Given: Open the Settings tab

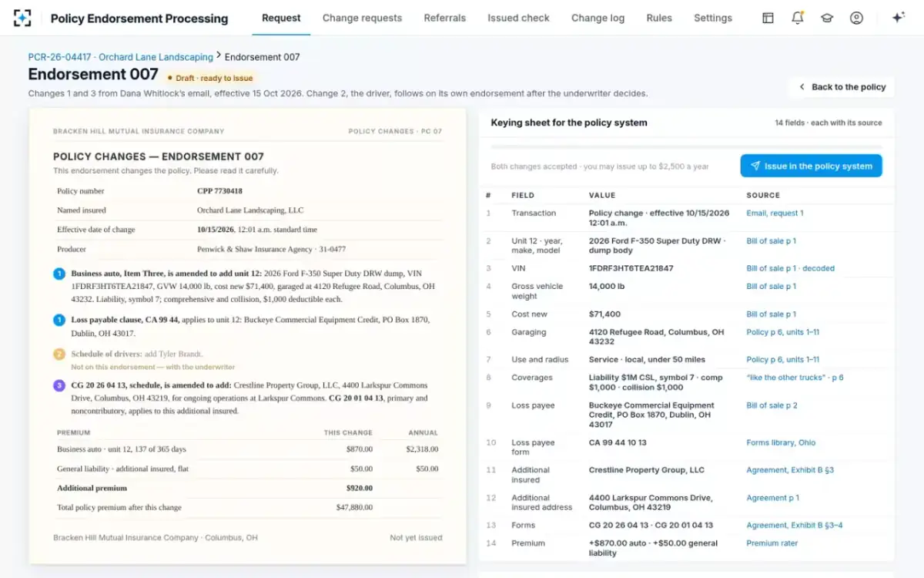Looking at the screenshot, I should [713, 18].
